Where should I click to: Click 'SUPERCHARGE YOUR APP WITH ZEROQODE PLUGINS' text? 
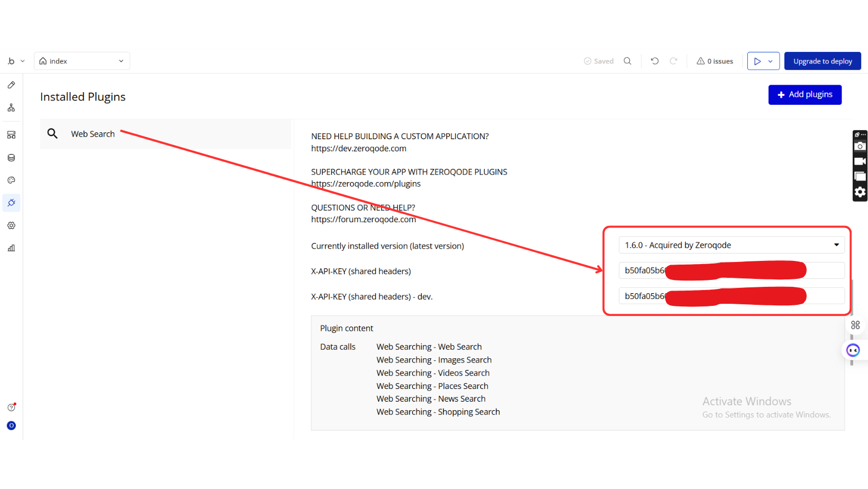409,172
